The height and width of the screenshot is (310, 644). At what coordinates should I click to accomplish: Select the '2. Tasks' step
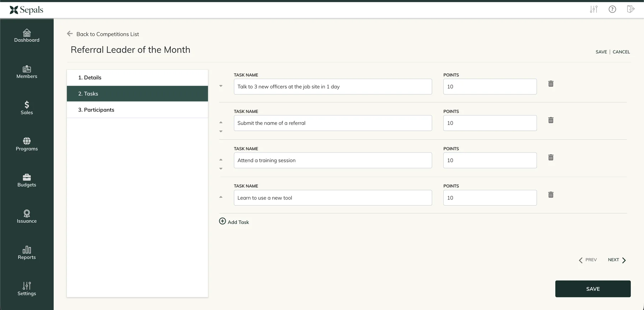coord(137,94)
